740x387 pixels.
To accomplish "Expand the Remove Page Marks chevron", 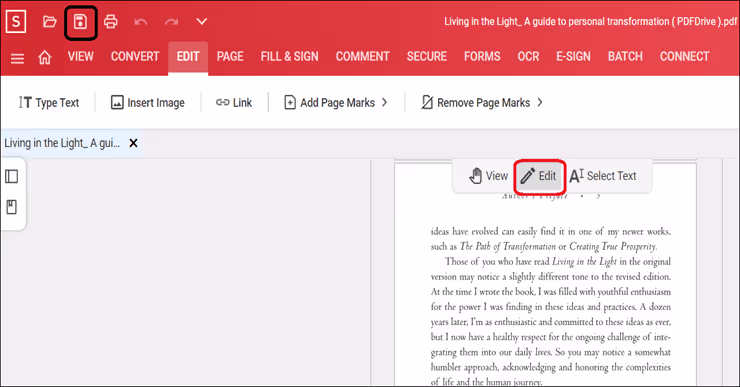I will tap(540, 102).
